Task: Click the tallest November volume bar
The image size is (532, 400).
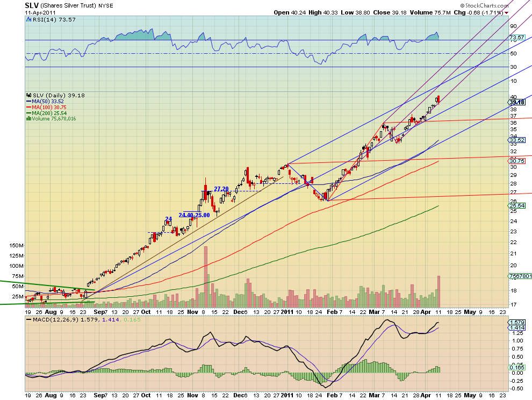Action: click(206, 277)
